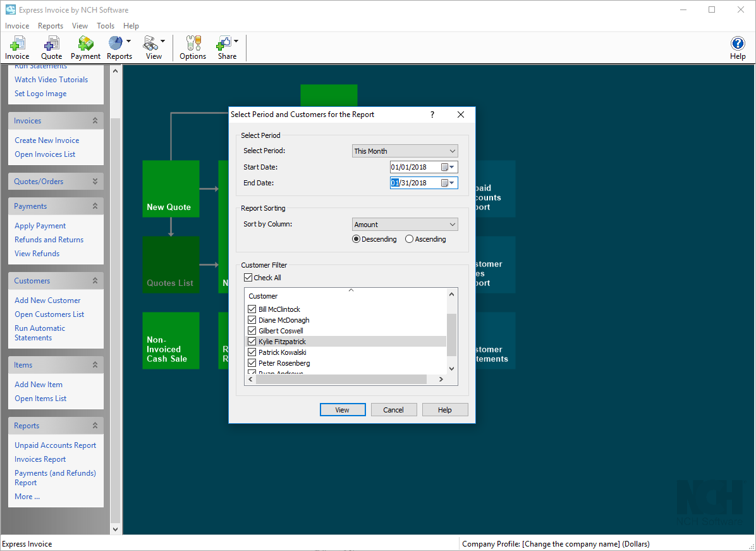
Task: Collapse the Customers sidebar section
Action: click(x=96, y=280)
